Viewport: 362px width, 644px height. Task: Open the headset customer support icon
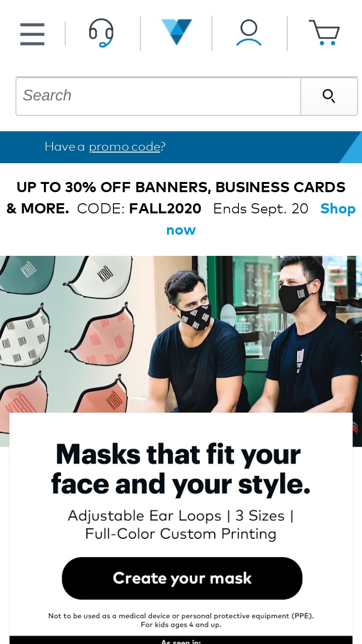point(101,33)
